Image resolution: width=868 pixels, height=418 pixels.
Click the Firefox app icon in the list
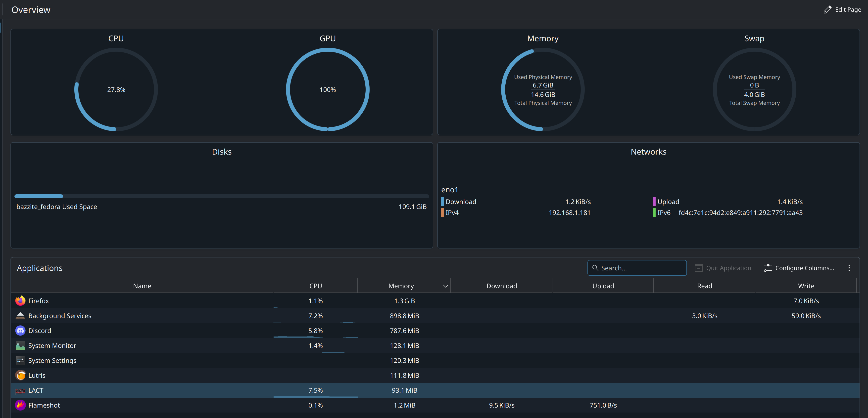pos(20,300)
